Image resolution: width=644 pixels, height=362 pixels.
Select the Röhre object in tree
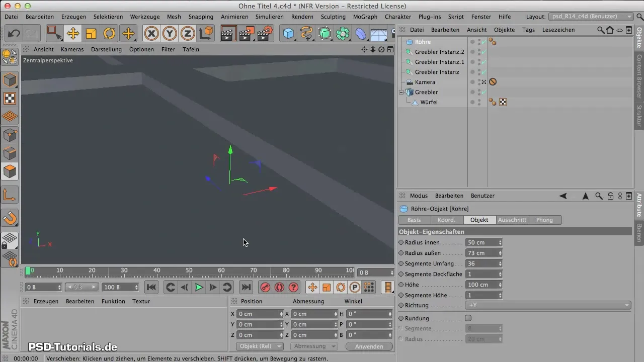[423, 42]
